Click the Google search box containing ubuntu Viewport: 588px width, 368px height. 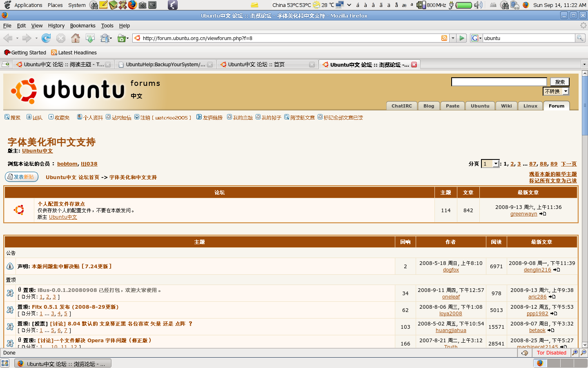pos(529,38)
